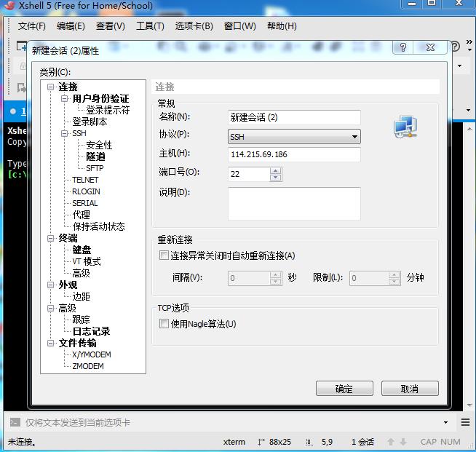Open the 文件(F) menu
Image resolution: width=476 pixels, height=452 pixels.
31,26
